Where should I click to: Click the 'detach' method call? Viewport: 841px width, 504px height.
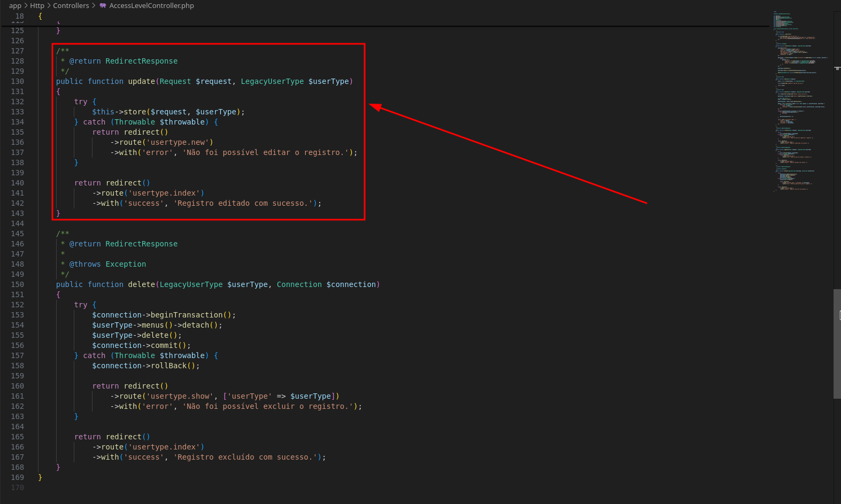(196, 325)
